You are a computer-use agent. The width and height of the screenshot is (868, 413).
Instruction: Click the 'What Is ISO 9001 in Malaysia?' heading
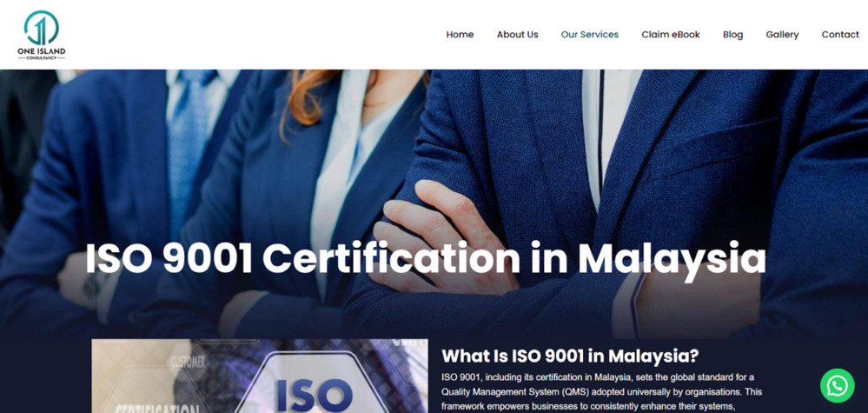[570, 356]
